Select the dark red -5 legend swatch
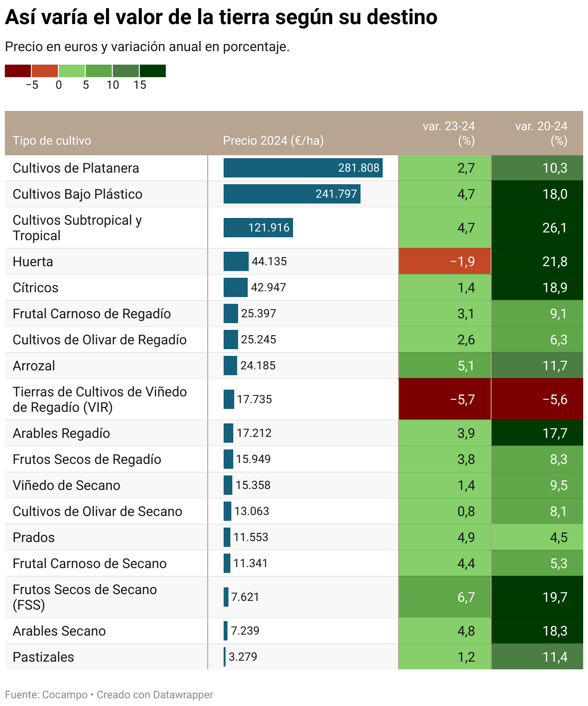The height and width of the screenshot is (706, 588). [x=17, y=71]
